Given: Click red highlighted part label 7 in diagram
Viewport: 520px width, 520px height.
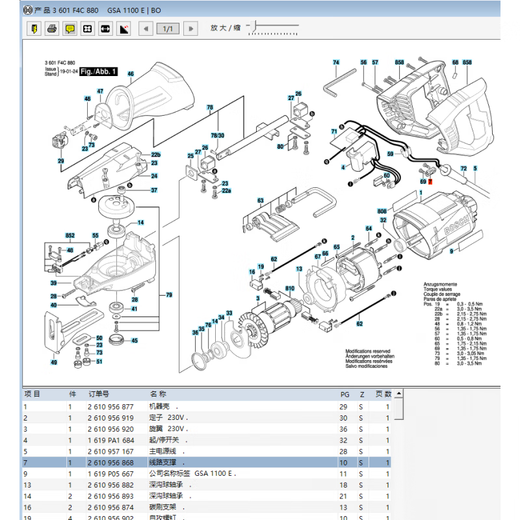Looking at the screenshot, I should (x=430, y=182).
